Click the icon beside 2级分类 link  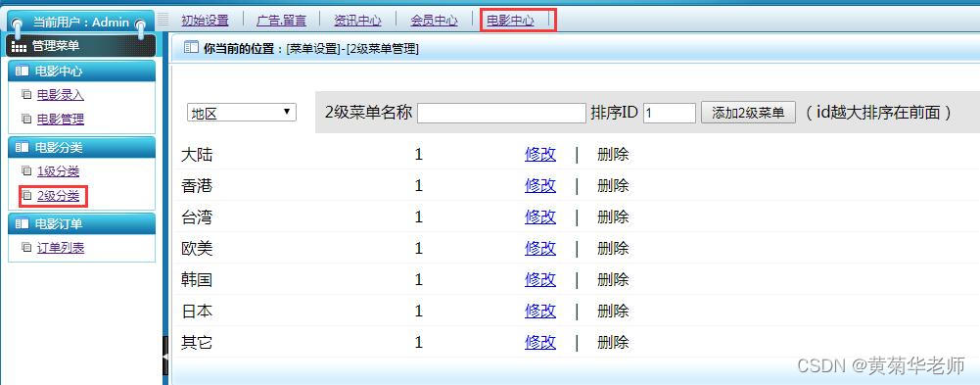tap(25, 196)
